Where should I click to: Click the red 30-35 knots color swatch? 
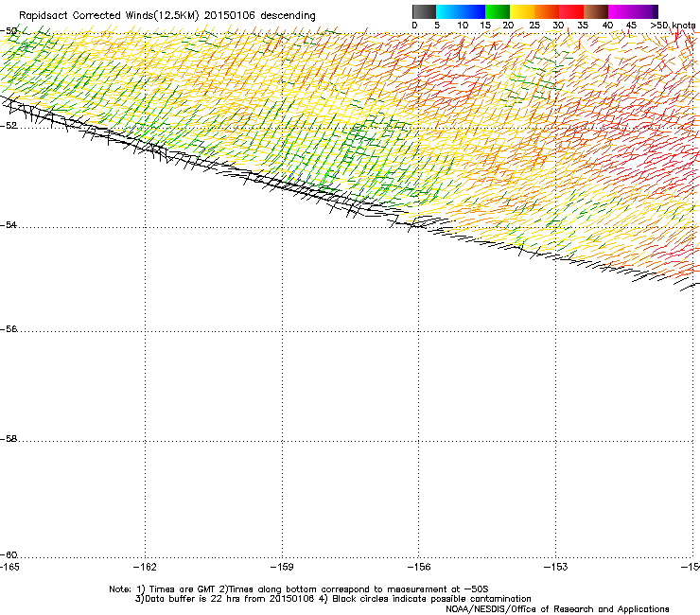coord(571,11)
